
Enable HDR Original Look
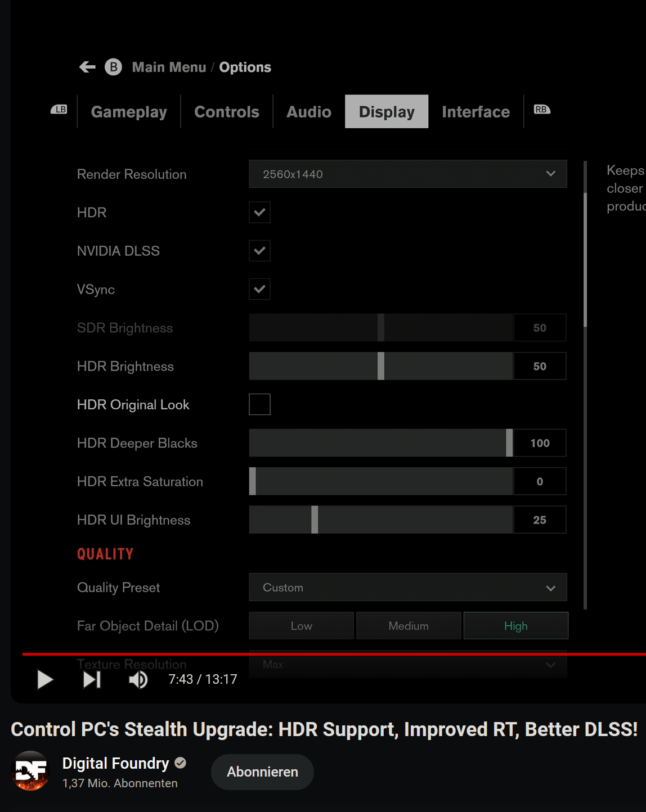(259, 404)
